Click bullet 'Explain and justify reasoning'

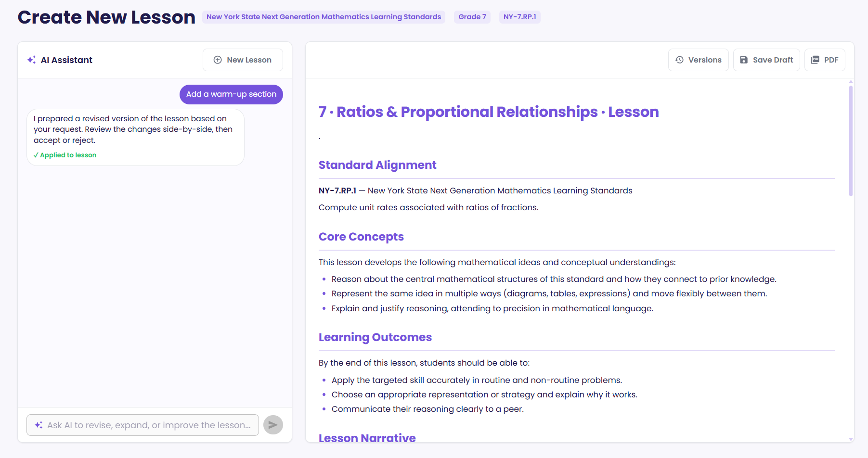[x=492, y=308]
